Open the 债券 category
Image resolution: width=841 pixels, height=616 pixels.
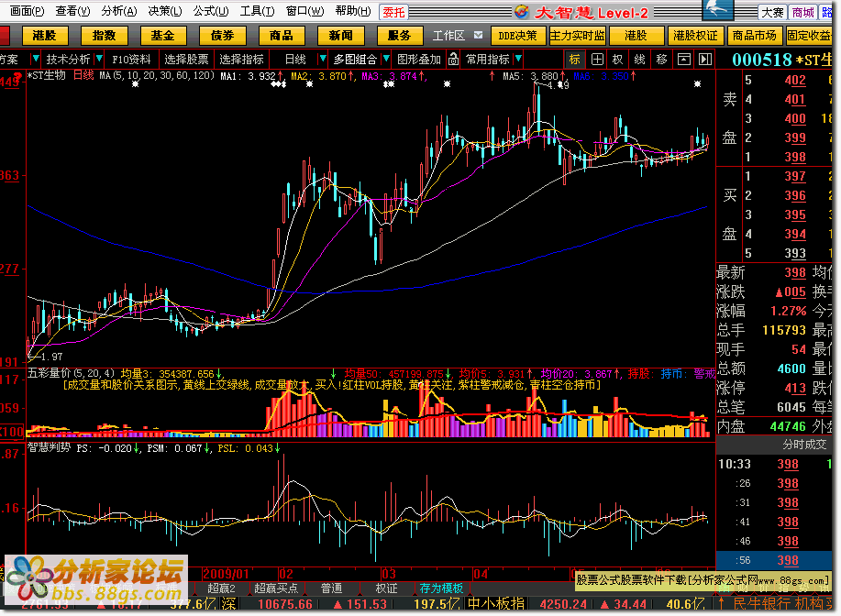pyautogui.click(x=222, y=36)
